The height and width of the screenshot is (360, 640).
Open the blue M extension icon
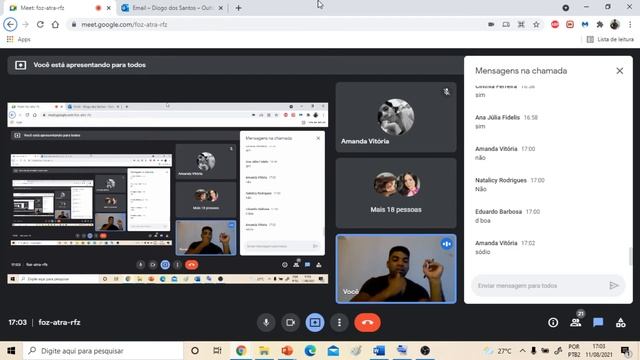585,24
